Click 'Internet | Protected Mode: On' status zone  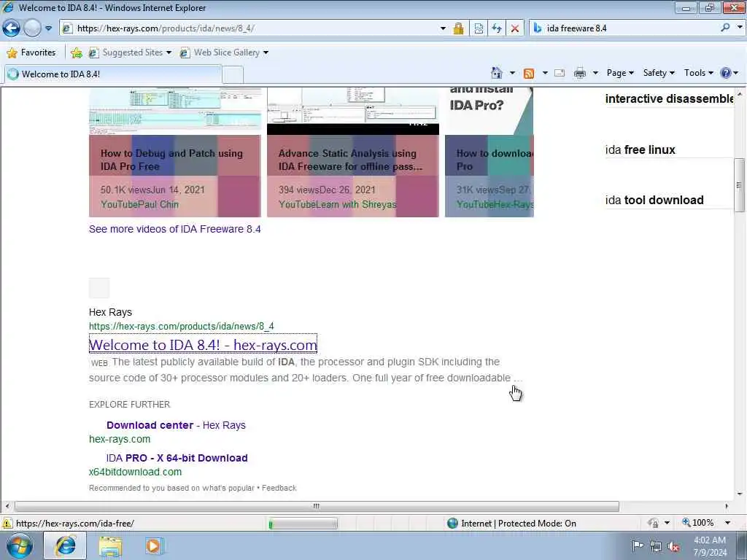[512, 524]
